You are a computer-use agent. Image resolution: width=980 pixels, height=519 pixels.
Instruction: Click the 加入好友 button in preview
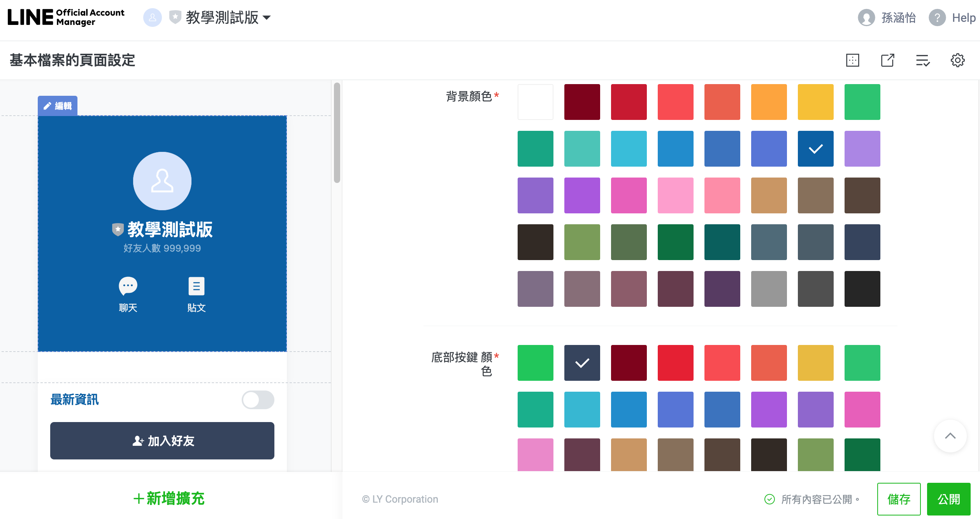(x=162, y=441)
